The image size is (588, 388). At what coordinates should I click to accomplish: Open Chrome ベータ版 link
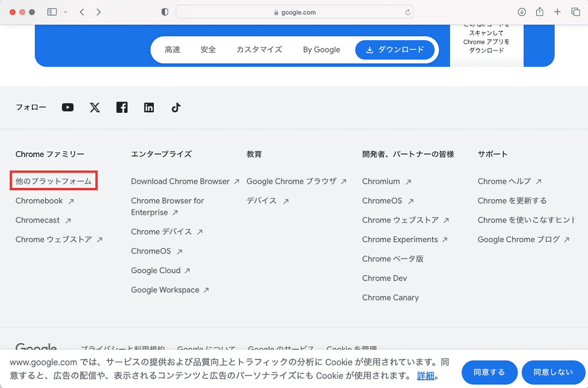(x=393, y=259)
